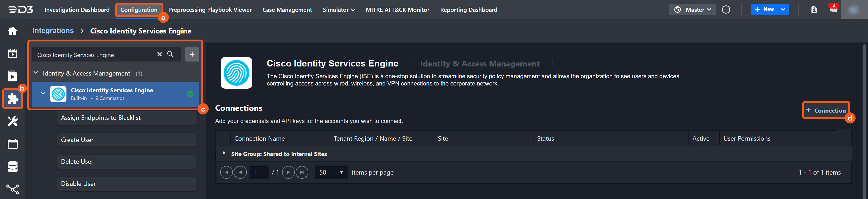868x199 pixels.
Task: Click the info circle icon in header
Action: pyautogui.click(x=726, y=10)
